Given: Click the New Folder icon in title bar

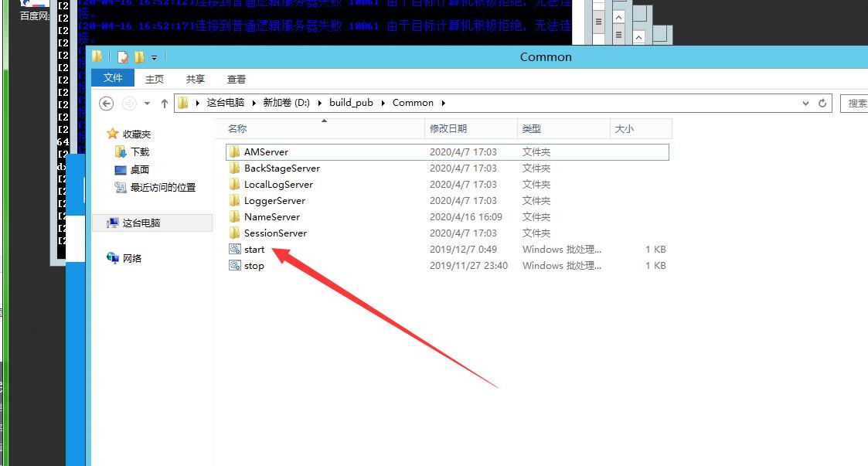Looking at the screenshot, I should [139, 57].
